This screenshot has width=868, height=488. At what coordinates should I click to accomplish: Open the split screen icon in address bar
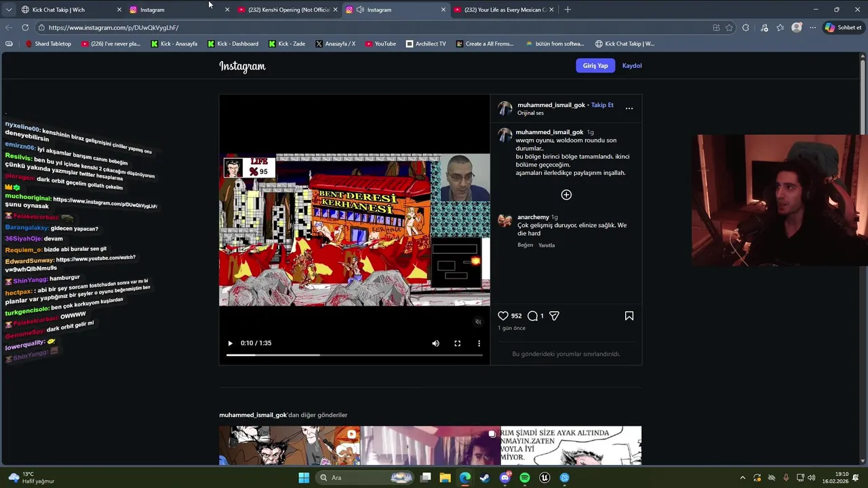(716, 28)
